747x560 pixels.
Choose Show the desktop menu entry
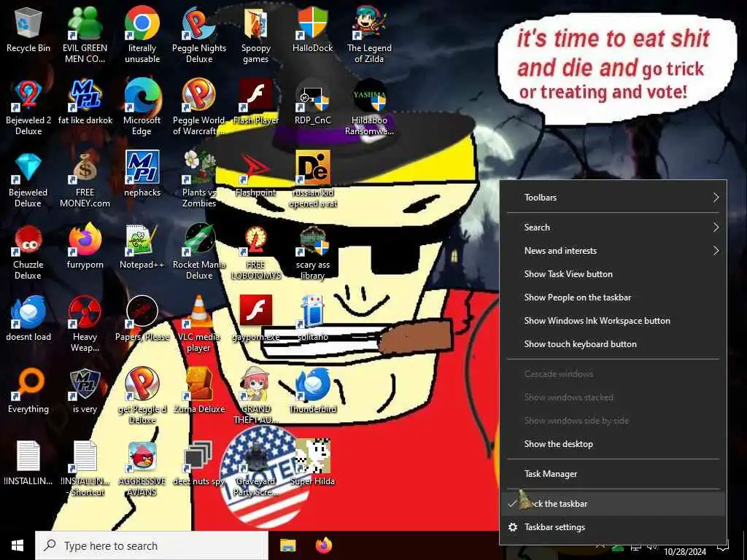click(x=613, y=444)
